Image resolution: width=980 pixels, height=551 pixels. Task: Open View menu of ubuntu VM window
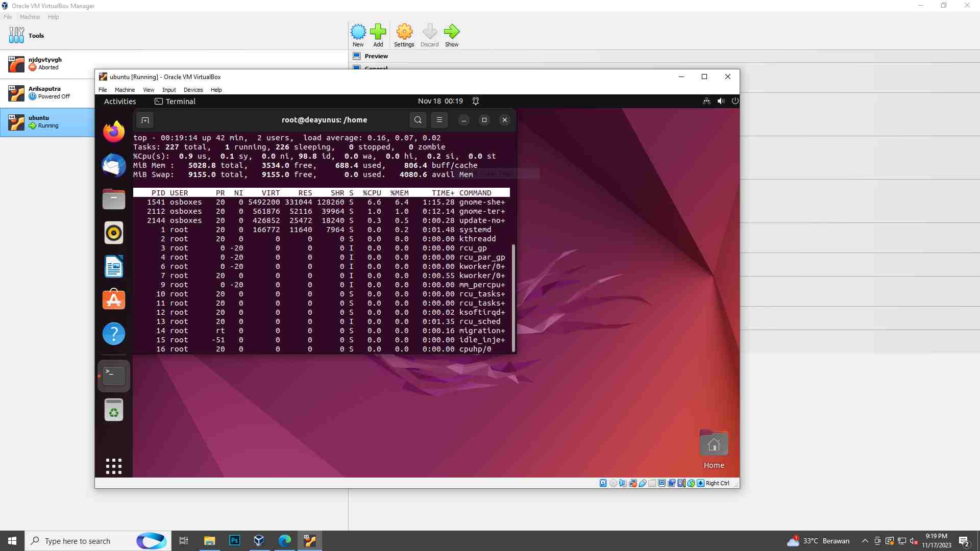[x=149, y=90]
